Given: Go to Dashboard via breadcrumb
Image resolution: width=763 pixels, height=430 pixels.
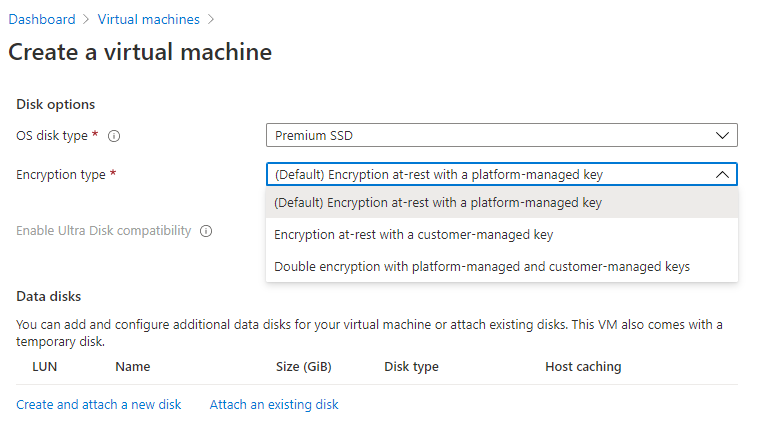Looking at the screenshot, I should point(42,20).
